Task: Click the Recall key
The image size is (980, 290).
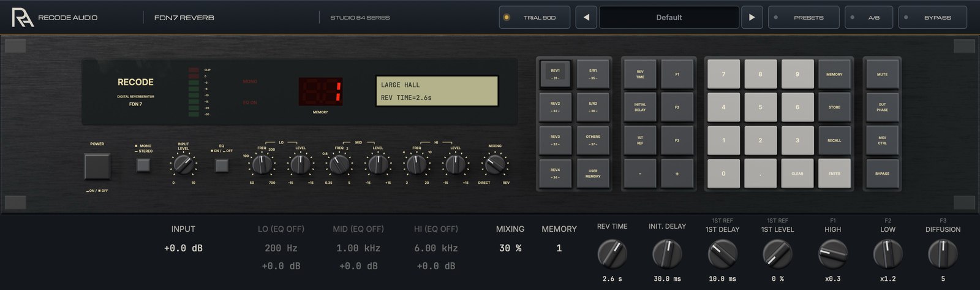Action: (834, 140)
